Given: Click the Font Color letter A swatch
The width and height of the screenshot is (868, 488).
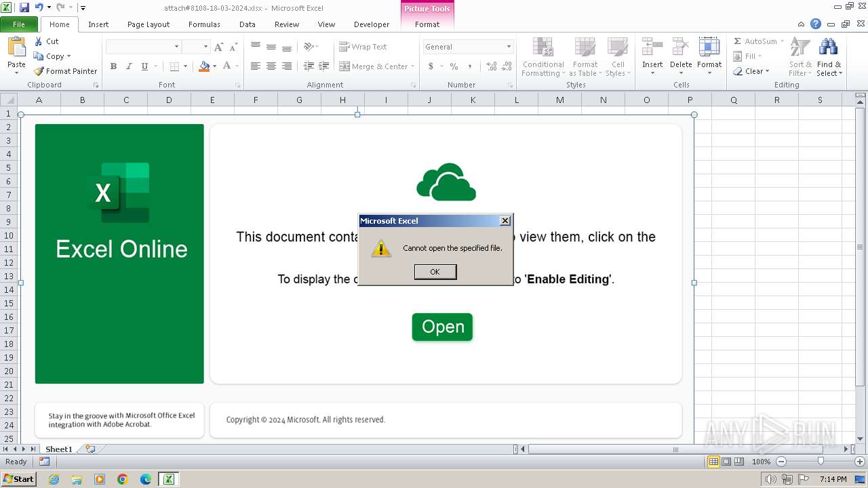Looking at the screenshot, I should point(227,66).
